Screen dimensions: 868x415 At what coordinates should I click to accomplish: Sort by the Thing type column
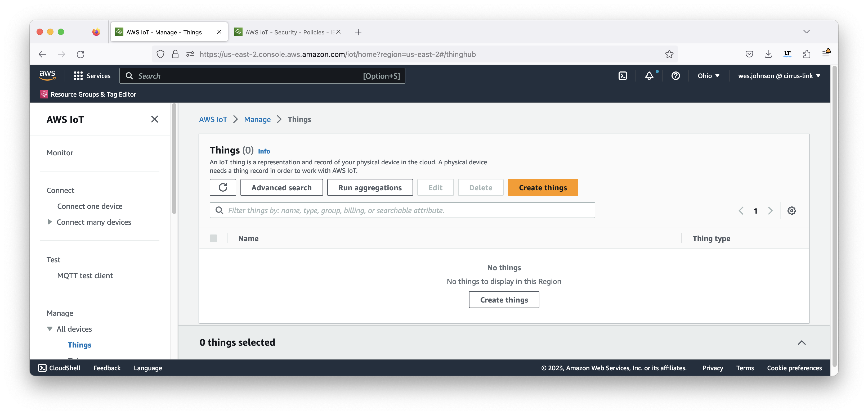coord(711,238)
